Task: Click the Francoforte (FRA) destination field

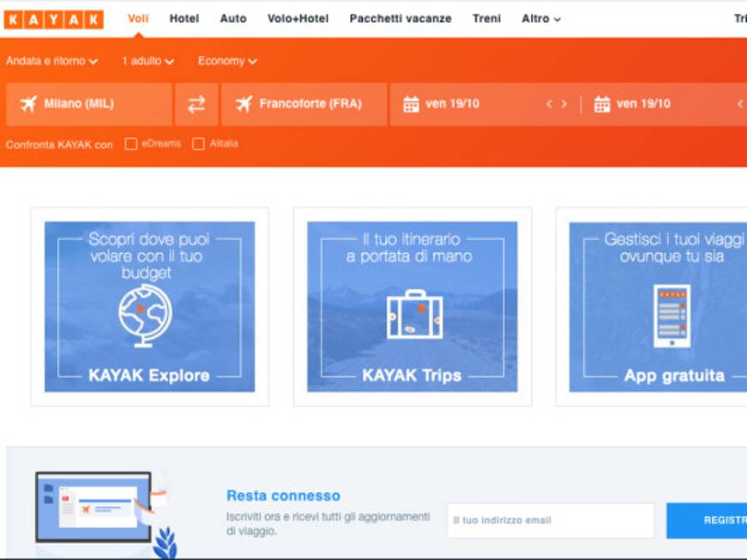Action: pyautogui.click(x=304, y=105)
